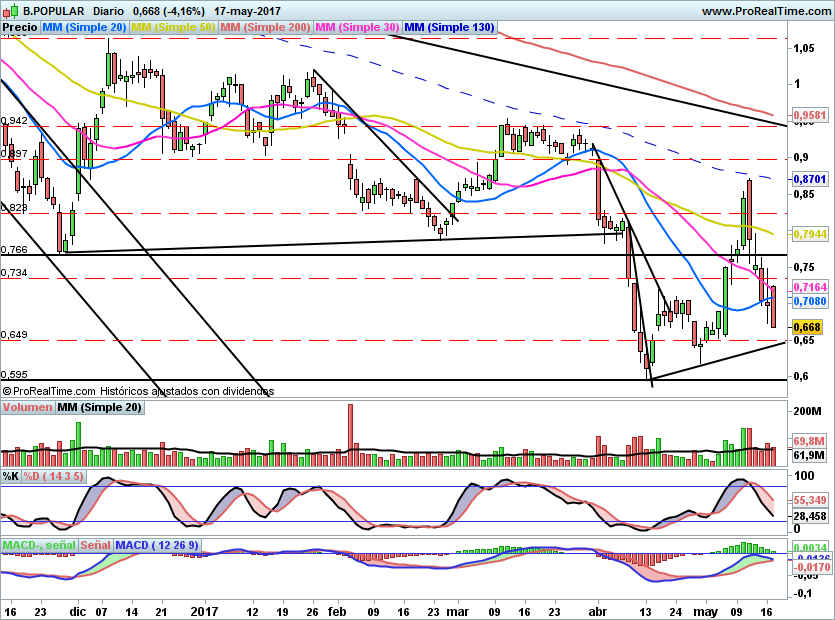The height and width of the screenshot is (620, 835).
Task: Click the %D (14 3 5) label
Action: coord(53,476)
